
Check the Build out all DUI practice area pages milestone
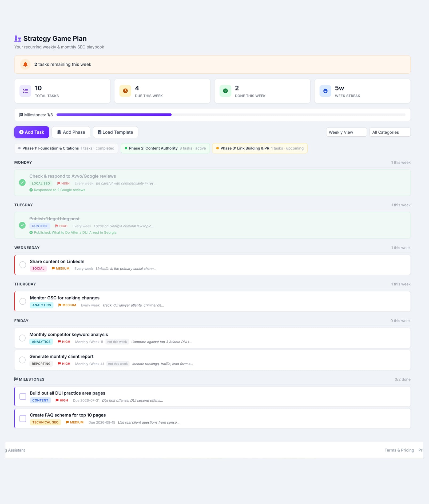pos(23,396)
